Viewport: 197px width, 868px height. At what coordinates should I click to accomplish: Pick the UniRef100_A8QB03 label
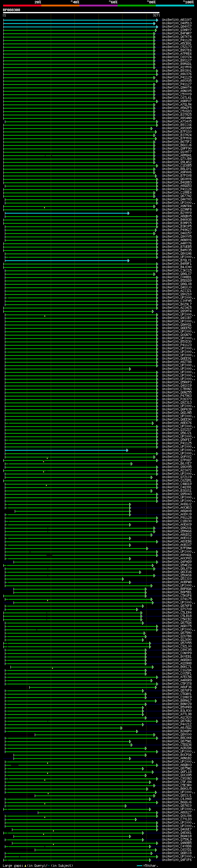pos(177,765)
